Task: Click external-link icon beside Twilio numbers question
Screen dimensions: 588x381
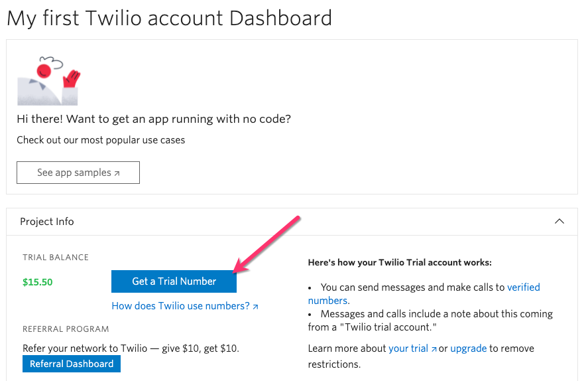Action: (255, 307)
